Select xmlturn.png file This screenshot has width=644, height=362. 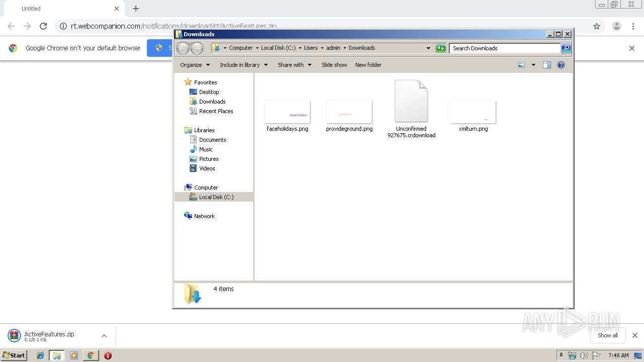pos(473,116)
